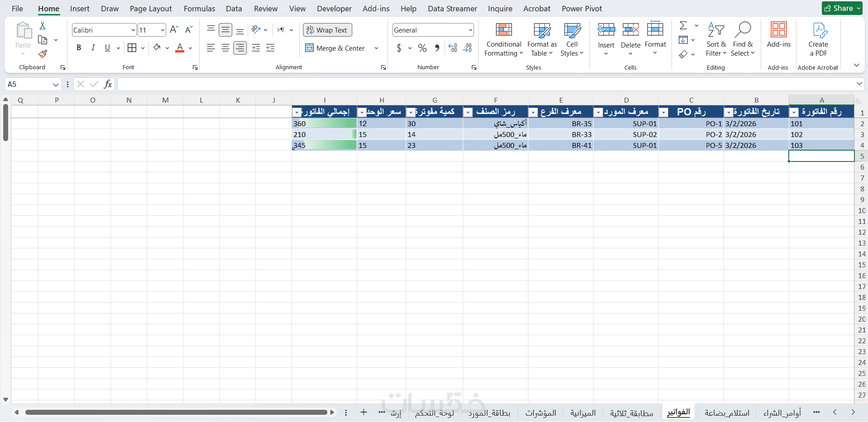The height and width of the screenshot is (422, 868).
Task: Click the Increase Font Size icon
Action: 174,30
